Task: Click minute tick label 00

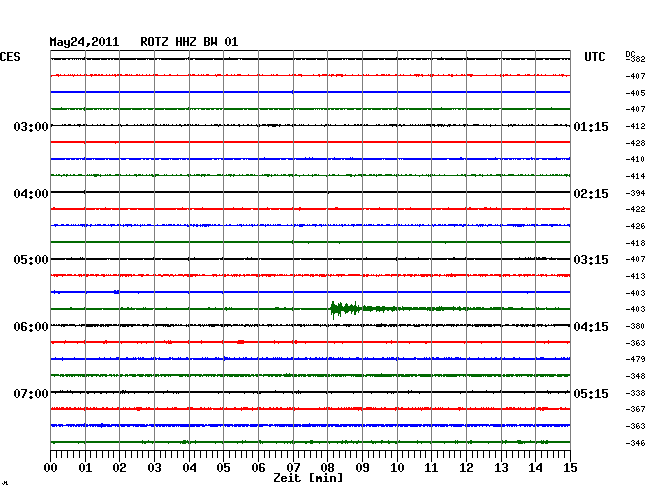Action: click(x=51, y=467)
